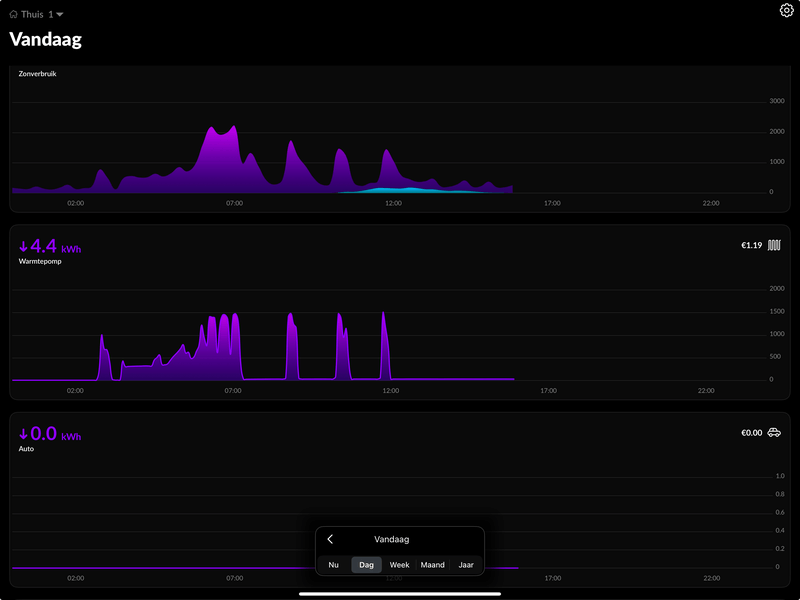Screen dimensions: 800x600
Task: Click the 3000 axis value in Zonverbruik chart
Action: tap(777, 101)
